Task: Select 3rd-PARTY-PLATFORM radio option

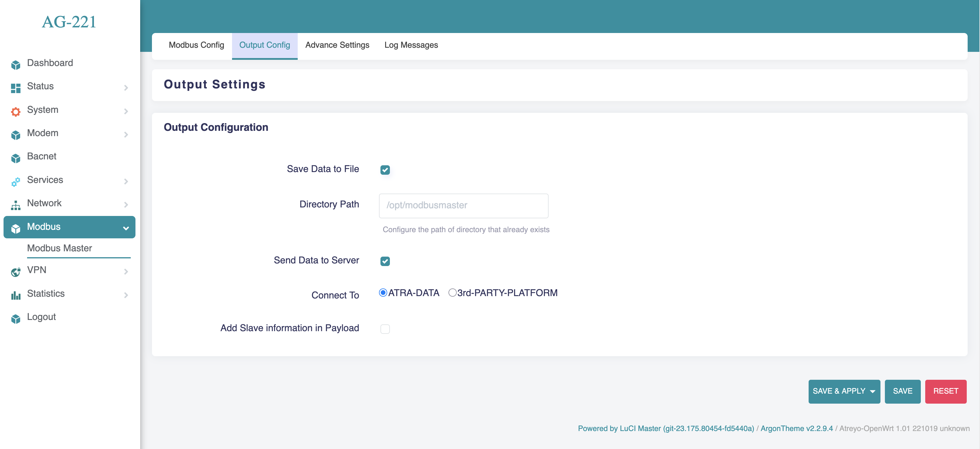Action: click(x=452, y=293)
